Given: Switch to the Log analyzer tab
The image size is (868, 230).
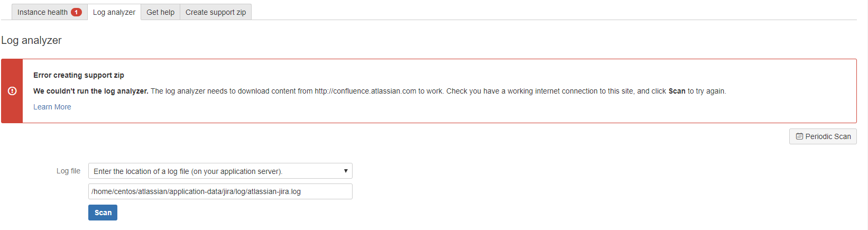Looking at the screenshot, I should 114,12.
